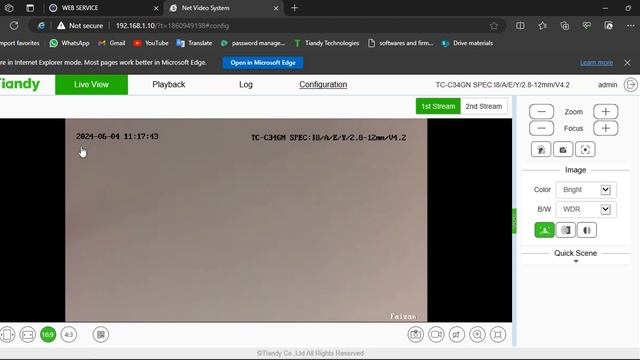This screenshot has width=640, height=360.
Task: Click the browser refresh icon
Action: 14,26
